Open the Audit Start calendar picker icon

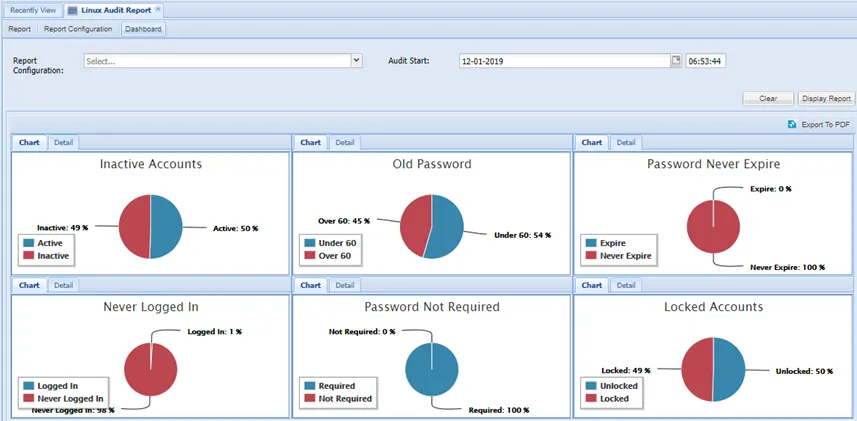click(677, 61)
